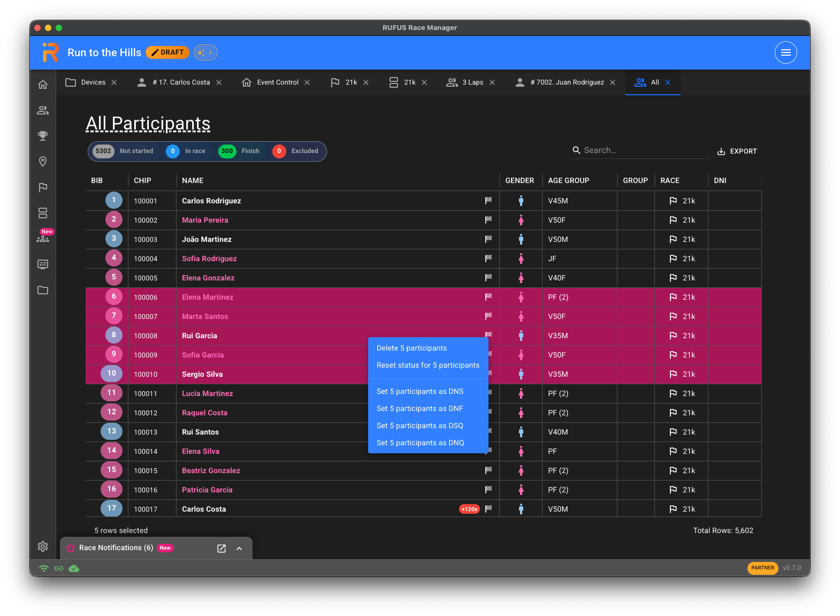Select Set 5 participants as DNF
The height and width of the screenshot is (616, 840).
click(x=419, y=409)
